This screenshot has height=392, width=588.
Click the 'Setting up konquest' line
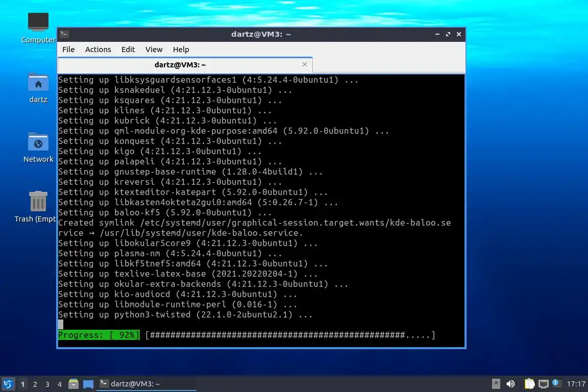tap(170, 141)
